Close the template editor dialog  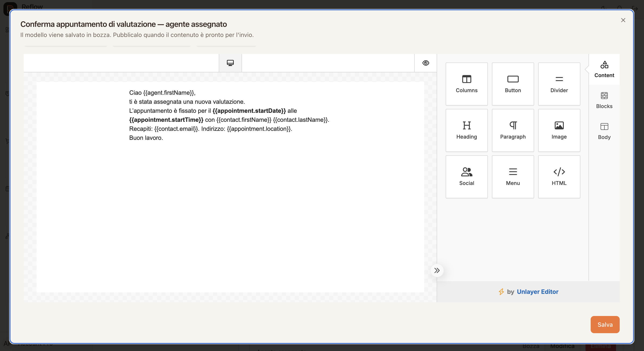(x=623, y=20)
